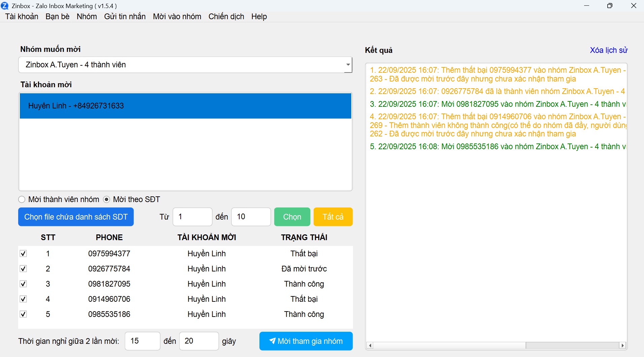Minimize the Zinbox window
The image size is (644, 357).
pyautogui.click(x=587, y=6)
